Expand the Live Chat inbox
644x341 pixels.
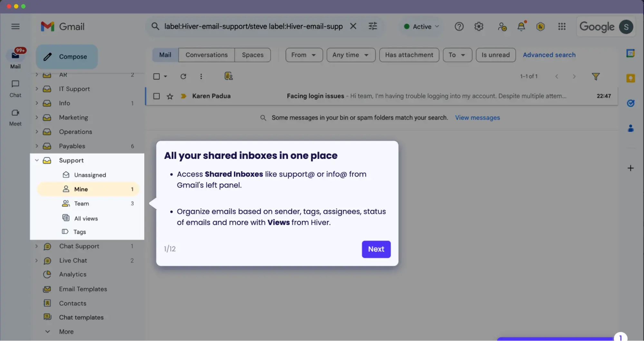click(36, 260)
